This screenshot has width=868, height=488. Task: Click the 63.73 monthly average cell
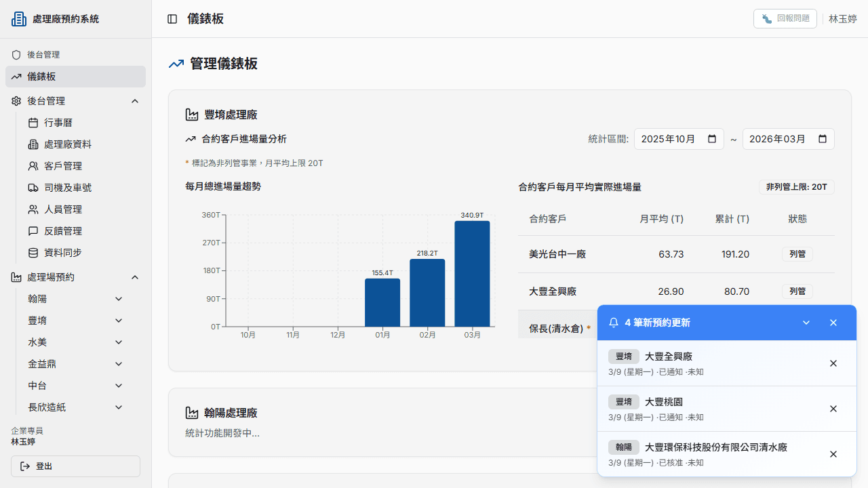click(671, 254)
